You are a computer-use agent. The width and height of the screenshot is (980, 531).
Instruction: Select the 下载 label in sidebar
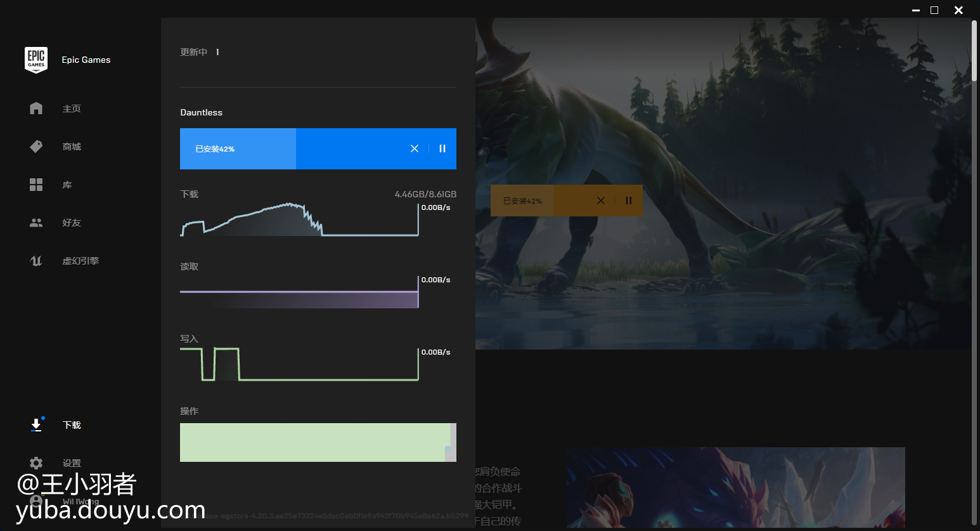pos(72,425)
